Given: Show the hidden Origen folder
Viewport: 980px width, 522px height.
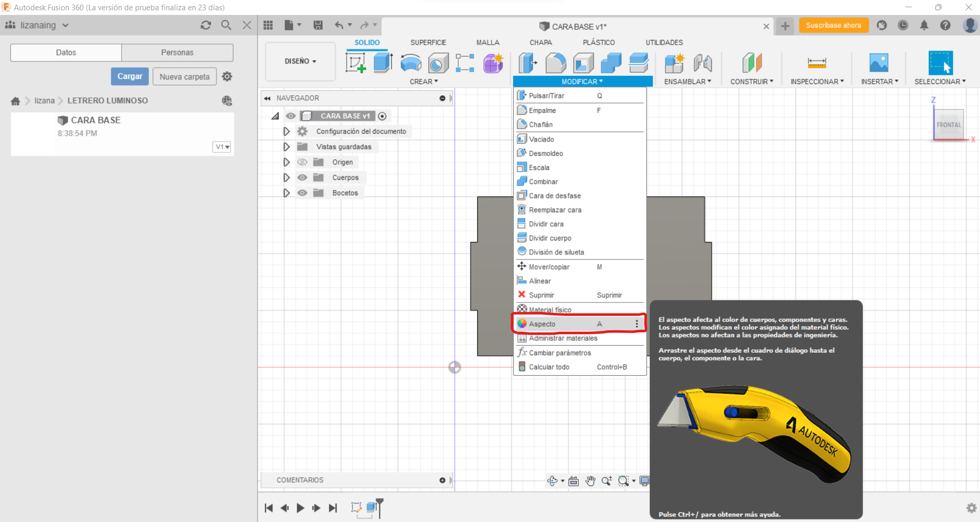Looking at the screenshot, I should [x=302, y=162].
